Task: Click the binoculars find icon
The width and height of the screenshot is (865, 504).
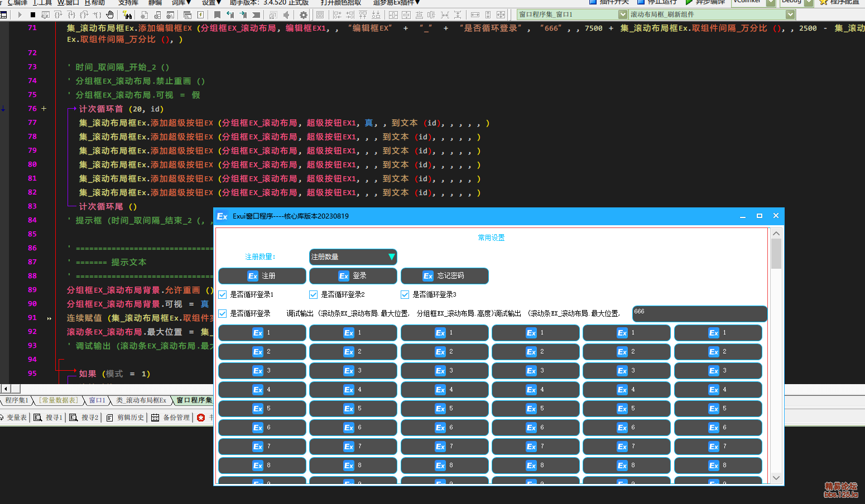Action: pyautogui.click(x=128, y=15)
